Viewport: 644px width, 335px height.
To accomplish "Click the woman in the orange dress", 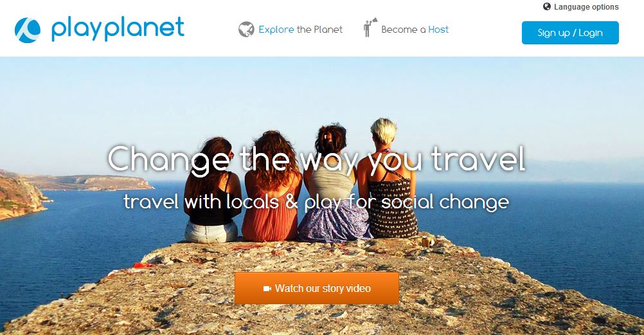I will click(272, 186).
